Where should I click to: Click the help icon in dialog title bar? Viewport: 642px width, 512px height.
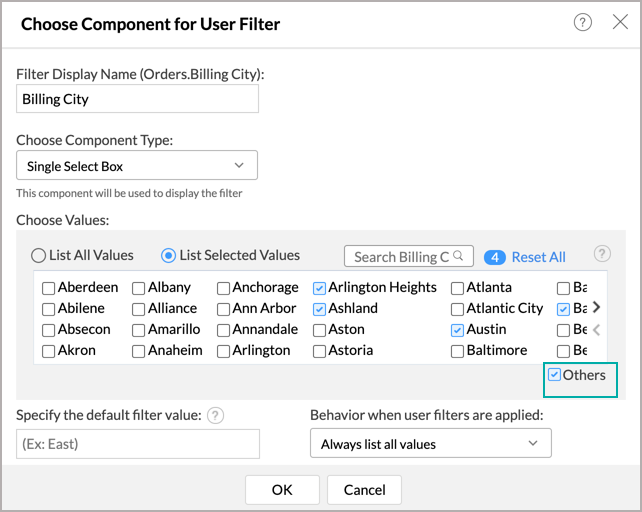pyautogui.click(x=582, y=23)
